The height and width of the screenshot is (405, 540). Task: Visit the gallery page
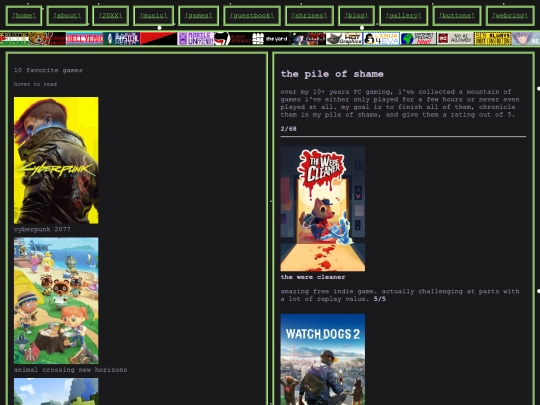click(x=403, y=16)
